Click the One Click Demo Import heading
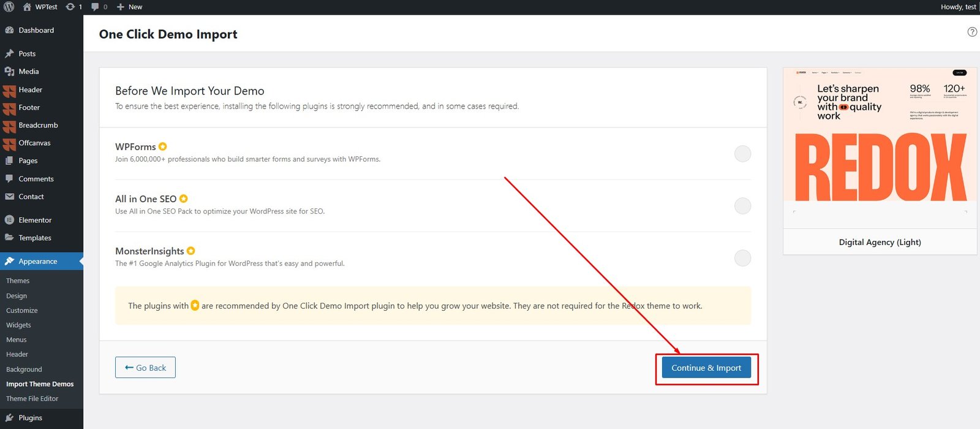 tap(168, 34)
